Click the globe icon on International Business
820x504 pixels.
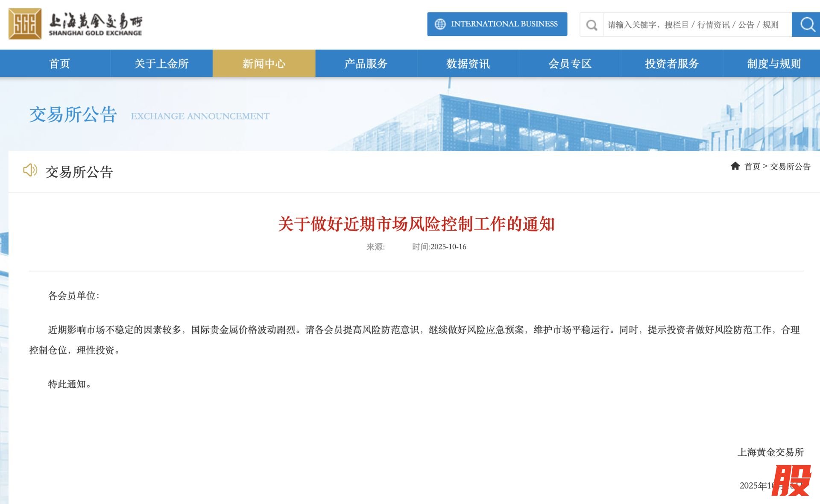click(x=440, y=24)
